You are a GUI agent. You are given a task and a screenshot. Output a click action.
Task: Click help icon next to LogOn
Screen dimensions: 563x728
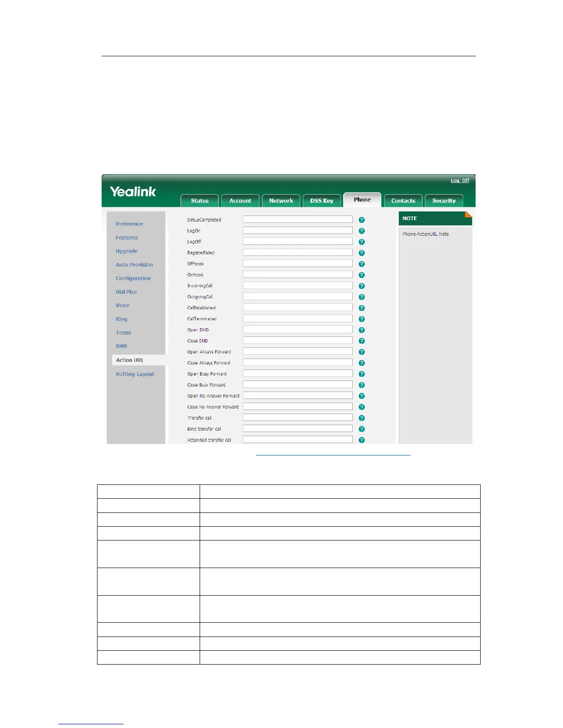point(362,231)
